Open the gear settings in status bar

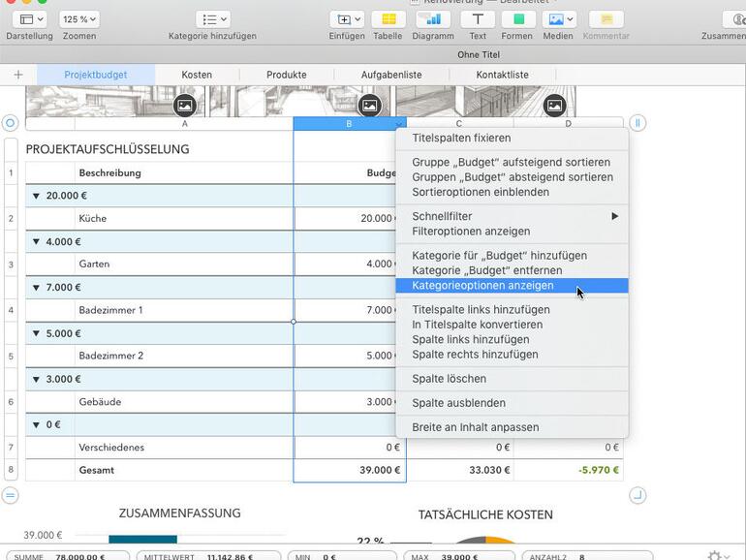click(x=718, y=556)
